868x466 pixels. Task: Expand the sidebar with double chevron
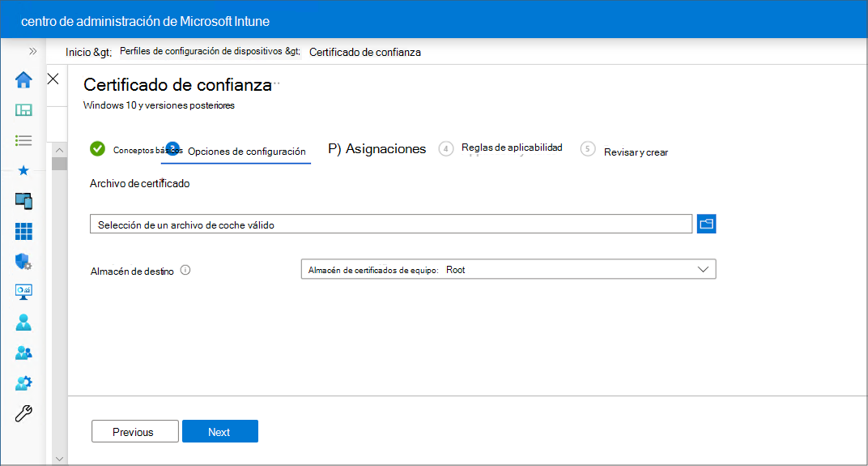click(x=32, y=52)
